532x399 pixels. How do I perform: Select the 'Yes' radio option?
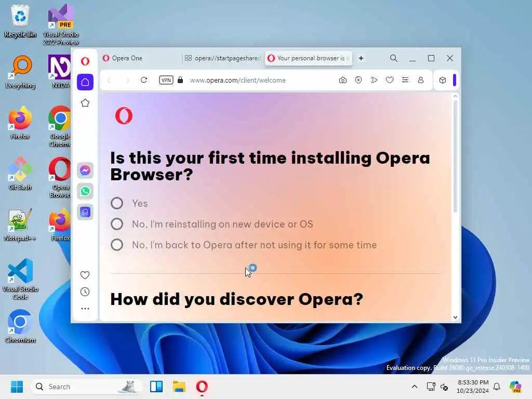point(117,203)
